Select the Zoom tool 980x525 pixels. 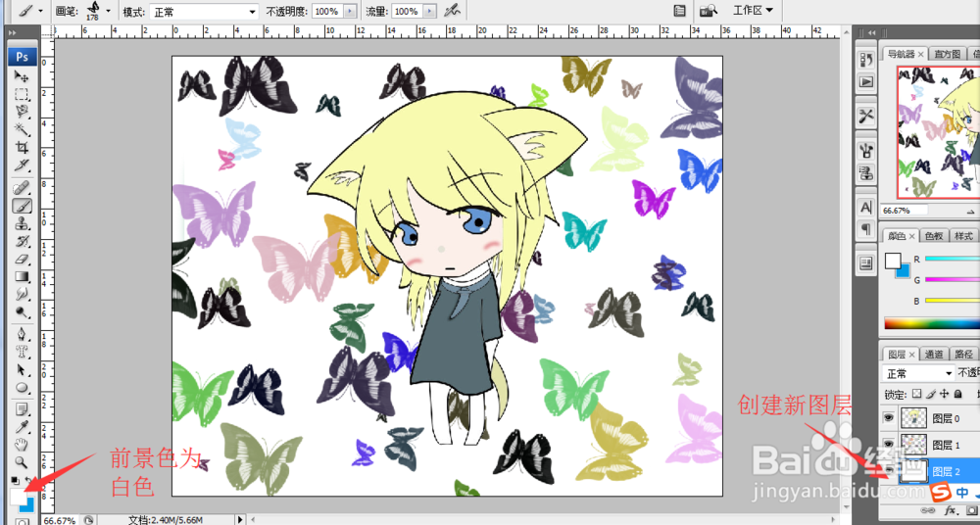tap(23, 462)
